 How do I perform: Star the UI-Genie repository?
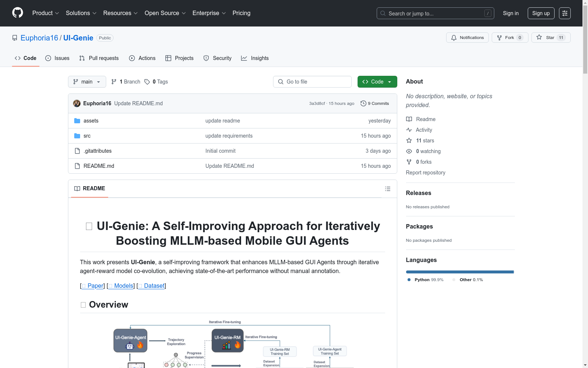coord(551,38)
